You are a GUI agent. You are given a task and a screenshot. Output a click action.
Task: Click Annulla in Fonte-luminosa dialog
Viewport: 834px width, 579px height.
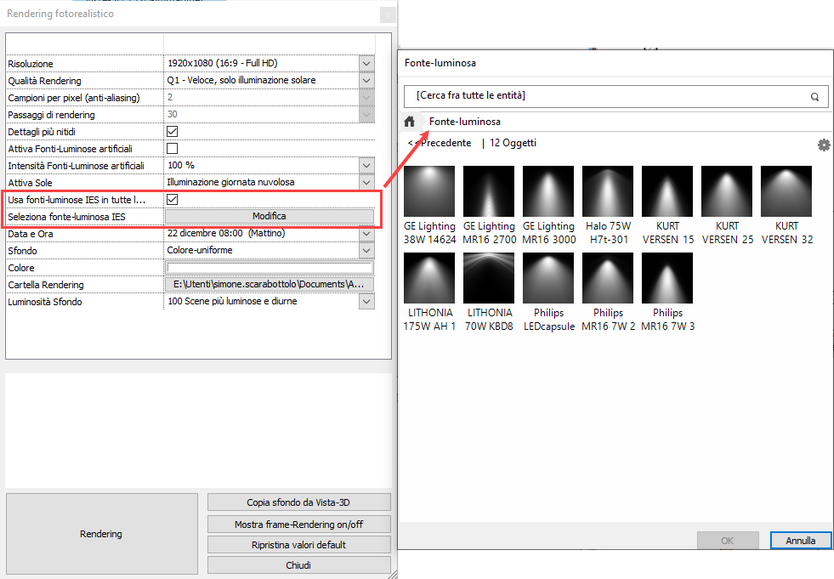pos(800,541)
